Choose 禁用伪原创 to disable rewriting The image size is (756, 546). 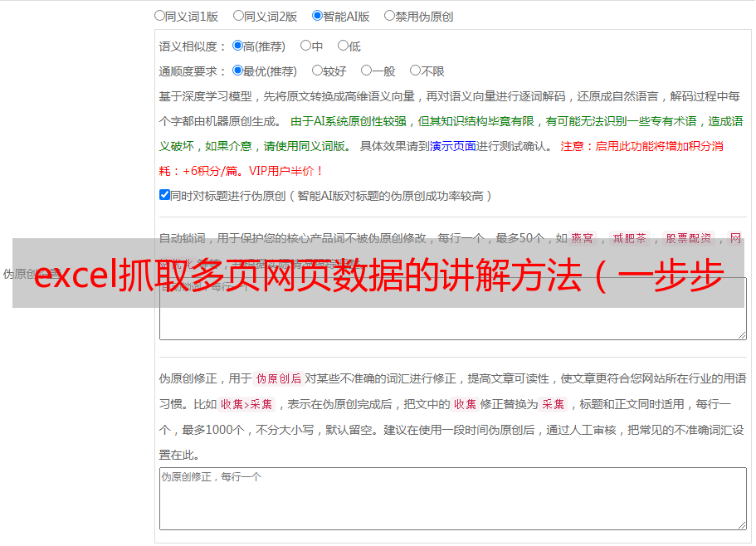(x=389, y=15)
